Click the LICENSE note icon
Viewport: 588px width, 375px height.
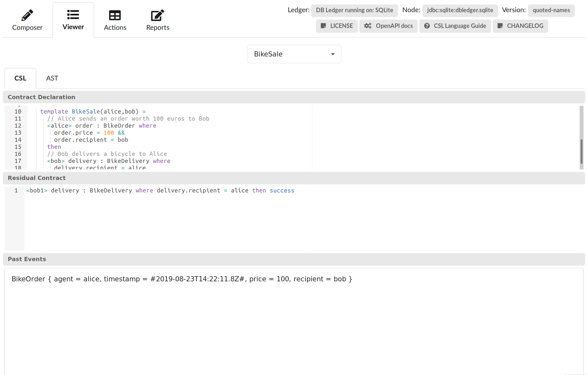click(323, 26)
